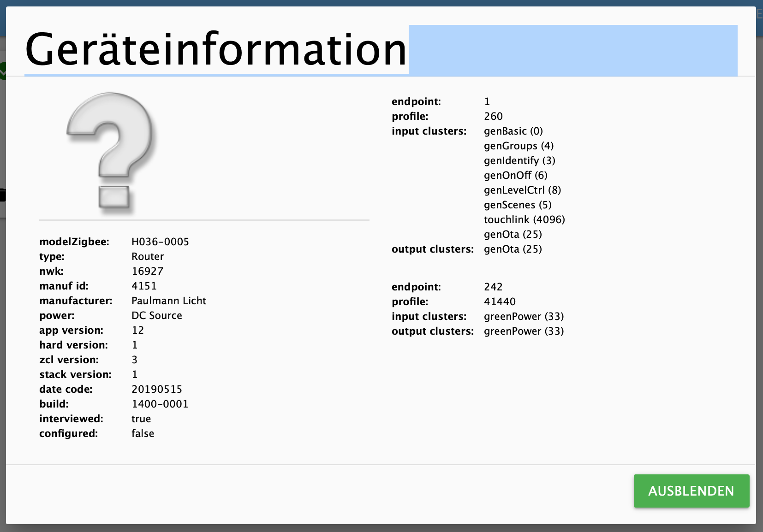Click the endpoint: label next to 242
This screenshot has width=763, height=532.
[416, 287]
